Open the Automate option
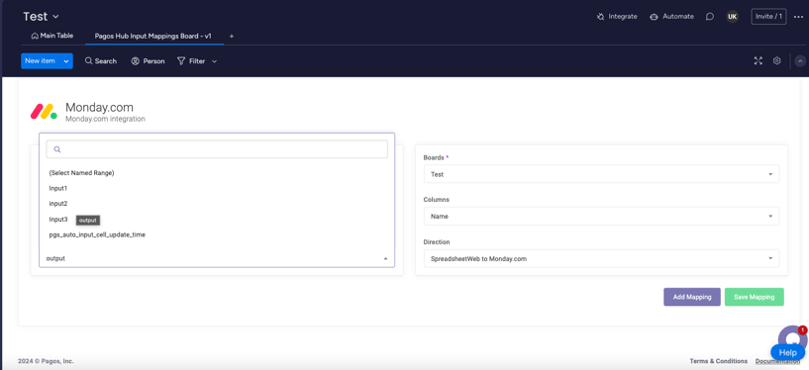Image resolution: width=809 pixels, height=370 pixels. pyautogui.click(x=672, y=17)
